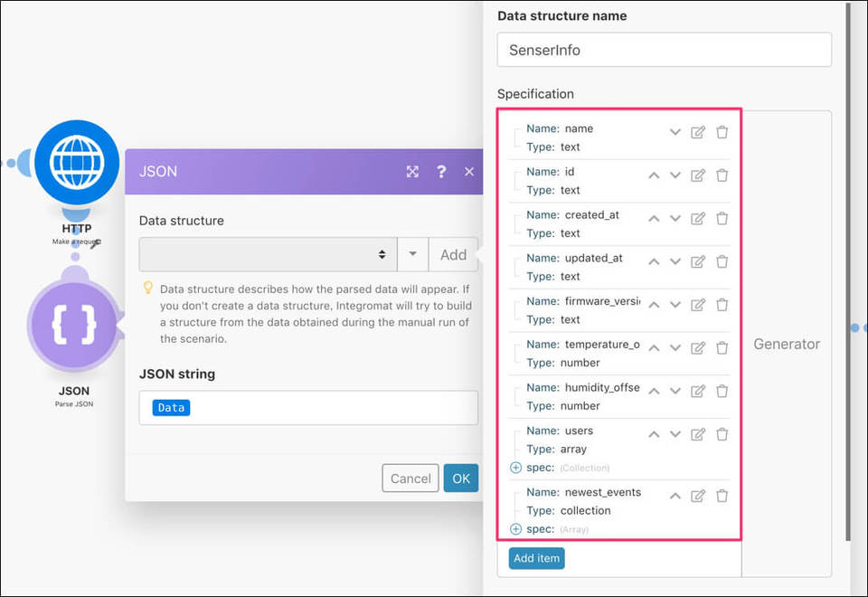Open the arrow menu beside Add
Viewport: 868px width, 597px height.
413,255
